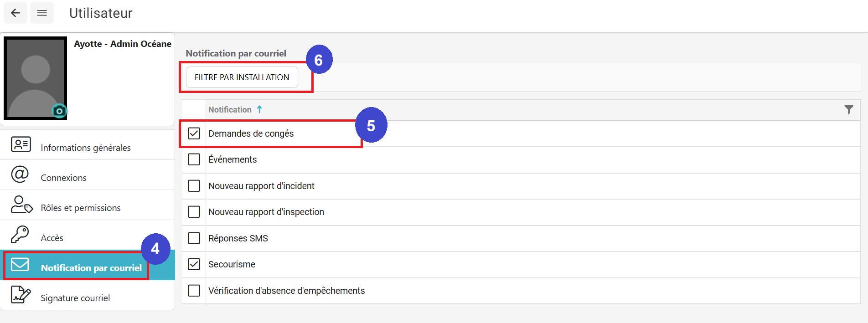This screenshot has width=868, height=323.
Task: Click the Connexions at-sign icon
Action: point(20,174)
